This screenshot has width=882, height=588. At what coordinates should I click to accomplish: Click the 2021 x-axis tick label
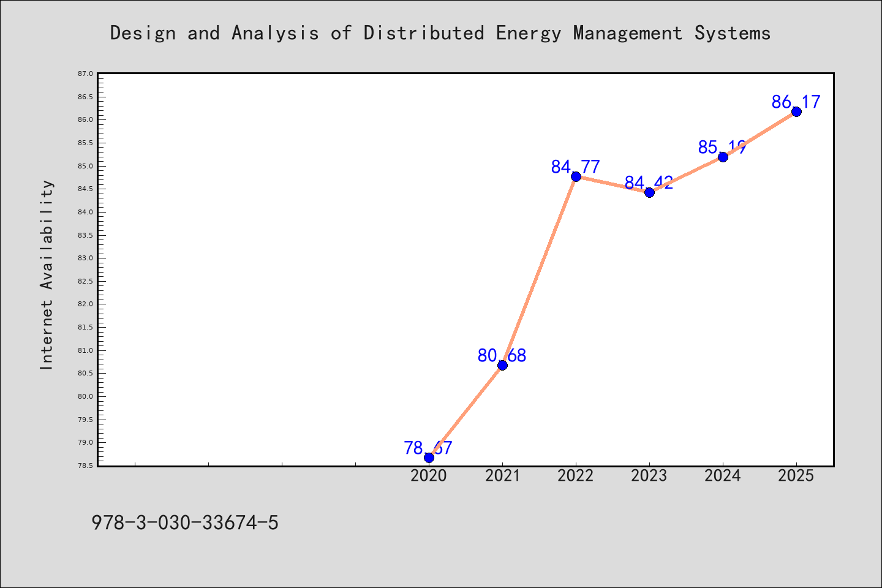click(502, 475)
